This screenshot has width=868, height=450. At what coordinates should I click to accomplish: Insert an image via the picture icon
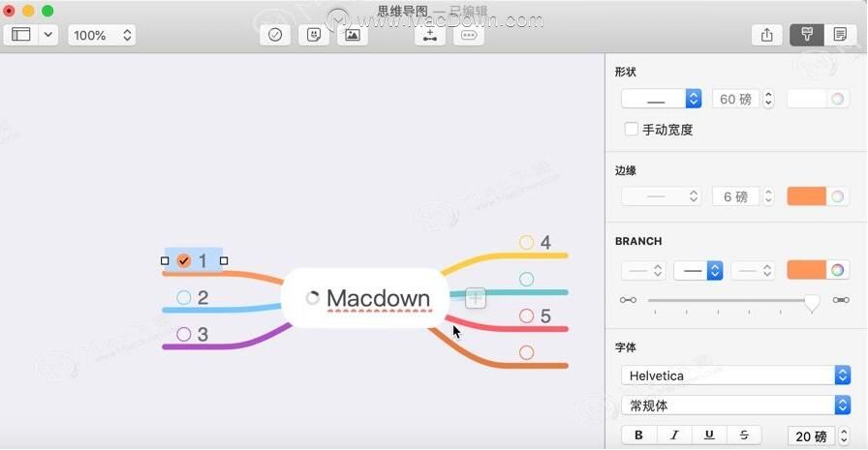pyautogui.click(x=353, y=35)
